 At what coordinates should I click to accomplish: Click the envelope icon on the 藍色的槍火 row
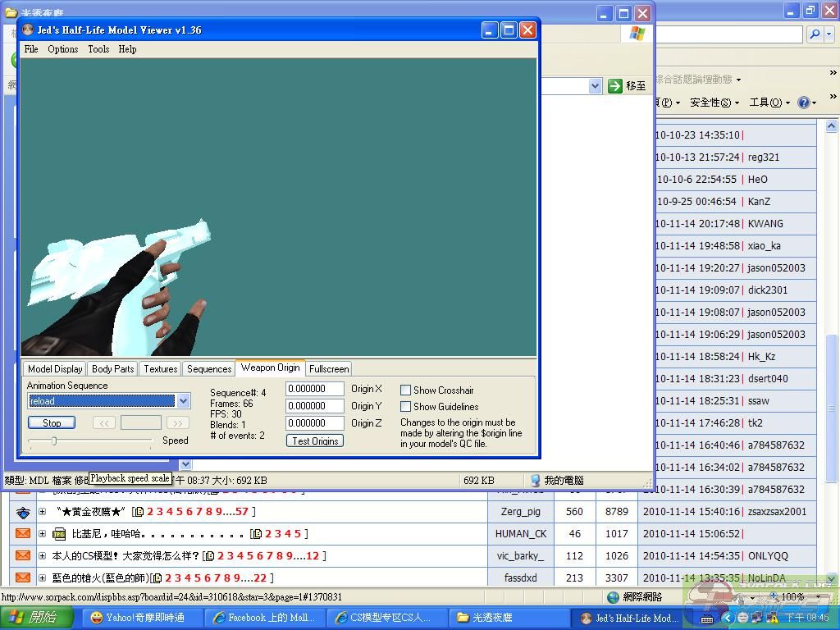coord(23,577)
